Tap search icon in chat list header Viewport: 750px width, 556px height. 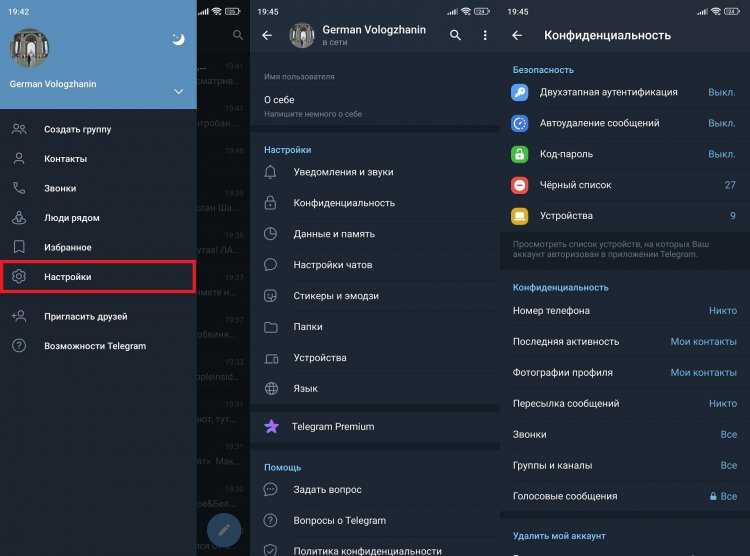pos(238,35)
